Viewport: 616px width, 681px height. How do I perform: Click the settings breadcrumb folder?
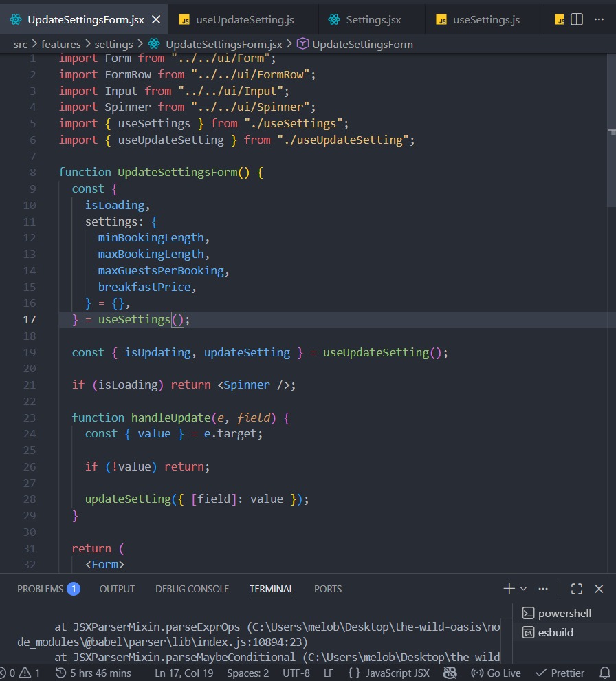pyautogui.click(x=114, y=44)
